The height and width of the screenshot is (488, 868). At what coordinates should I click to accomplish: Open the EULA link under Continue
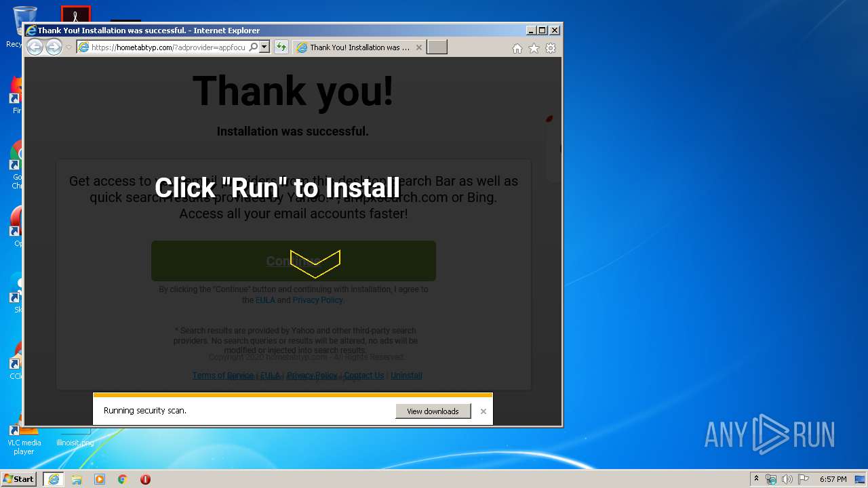(265, 300)
